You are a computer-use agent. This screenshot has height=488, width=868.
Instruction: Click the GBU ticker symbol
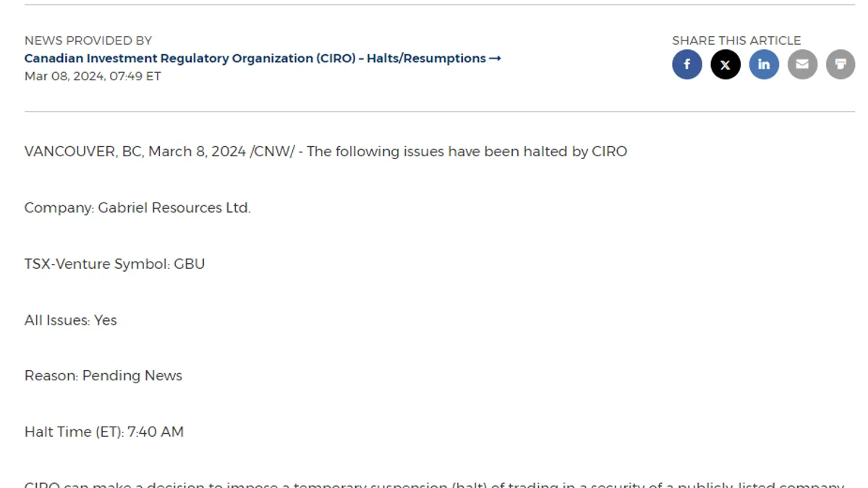pos(190,264)
